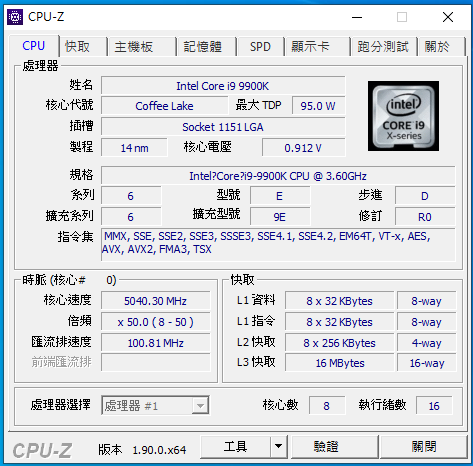Click the R0 revision value
The width and height of the screenshot is (473, 466).
425,217
